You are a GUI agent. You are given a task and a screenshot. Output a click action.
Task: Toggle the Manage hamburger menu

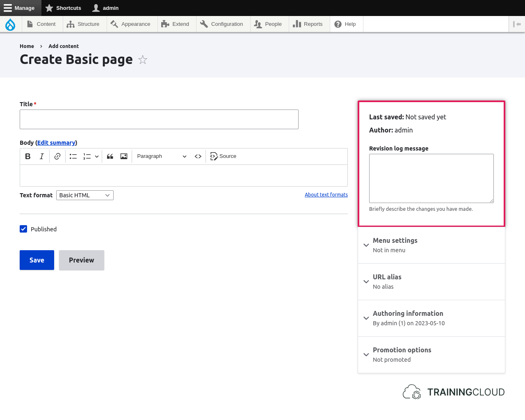tap(21, 8)
